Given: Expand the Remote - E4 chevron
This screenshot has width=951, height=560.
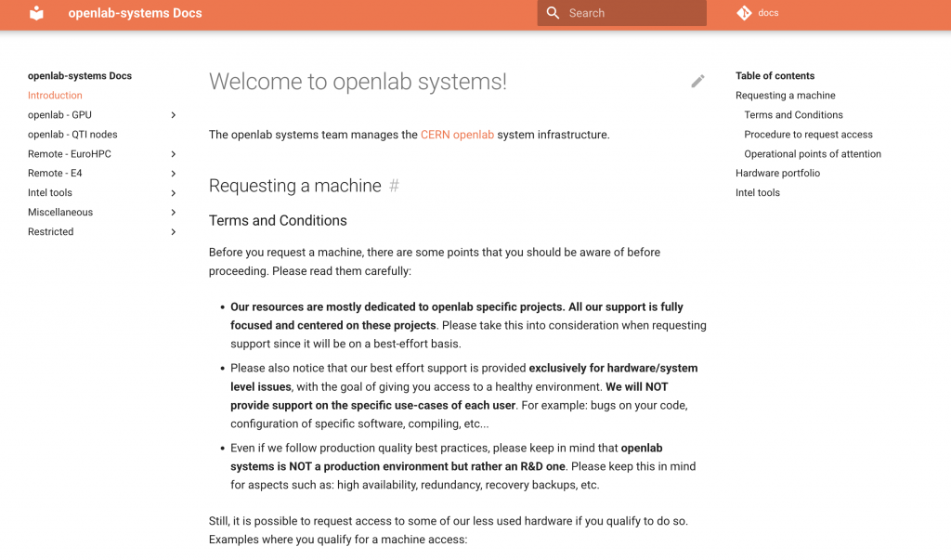Looking at the screenshot, I should [174, 174].
